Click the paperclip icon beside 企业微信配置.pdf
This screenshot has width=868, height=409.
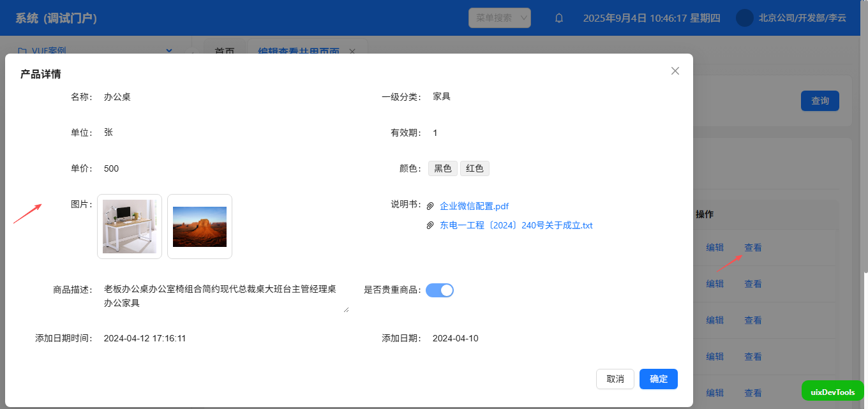(x=430, y=206)
